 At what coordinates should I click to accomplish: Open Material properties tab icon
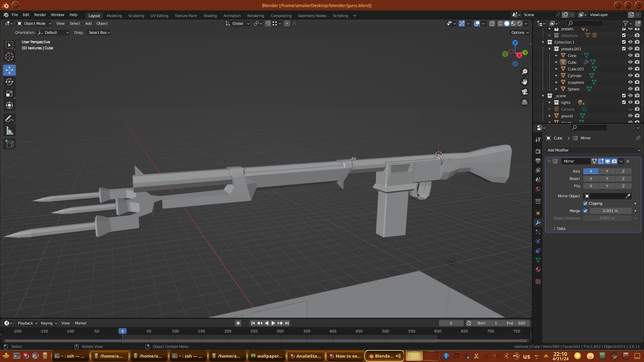538,269
